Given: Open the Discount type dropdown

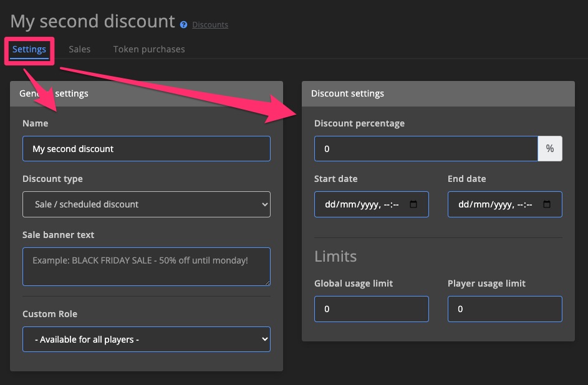Looking at the screenshot, I should click(x=146, y=204).
